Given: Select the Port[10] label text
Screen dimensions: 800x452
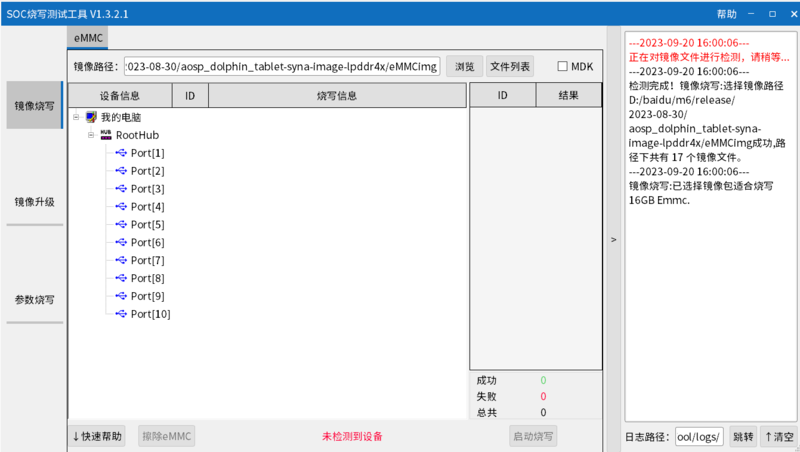Looking at the screenshot, I should pos(151,314).
